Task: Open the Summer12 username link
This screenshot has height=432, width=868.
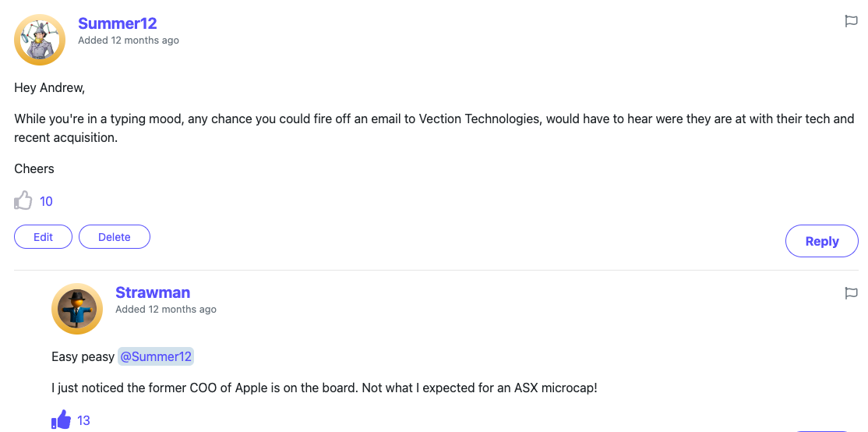Action: 118,23
